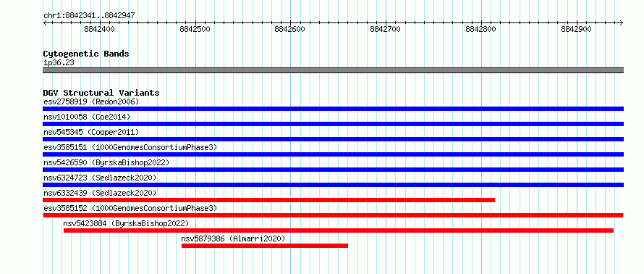The image size is (644, 274).
Task: Click the blue bar below nsv1010058
Action: (333, 124)
